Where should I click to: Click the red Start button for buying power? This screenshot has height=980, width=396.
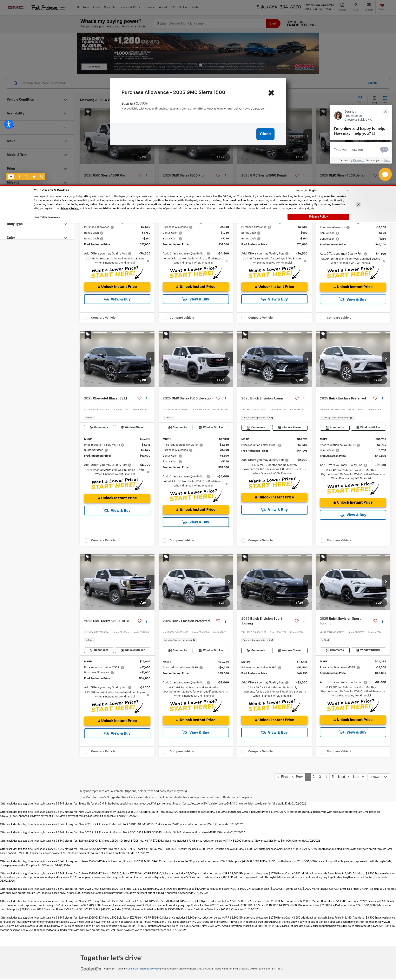pos(273,24)
